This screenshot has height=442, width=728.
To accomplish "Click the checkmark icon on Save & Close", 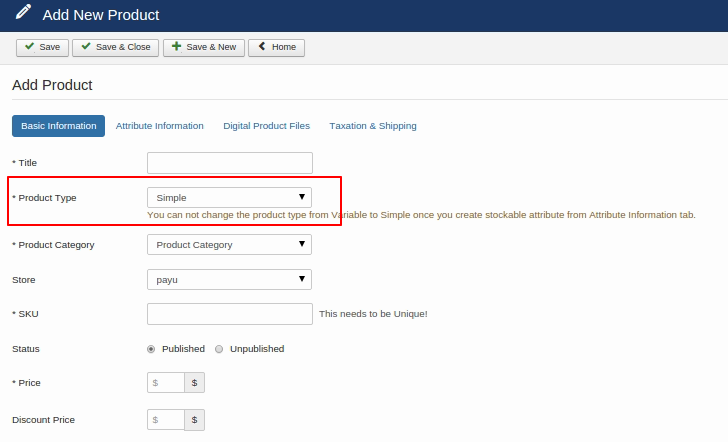I will click(85, 47).
